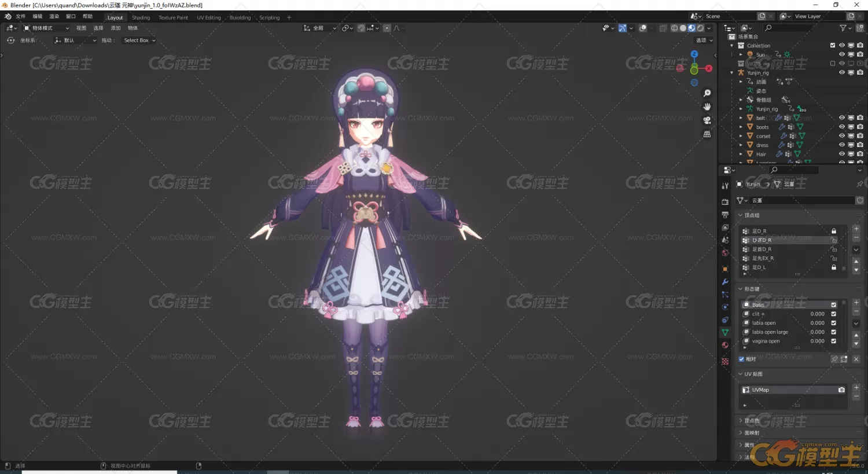Remove UV map with minus button
This screenshot has height=474, width=868.
tap(856, 396)
